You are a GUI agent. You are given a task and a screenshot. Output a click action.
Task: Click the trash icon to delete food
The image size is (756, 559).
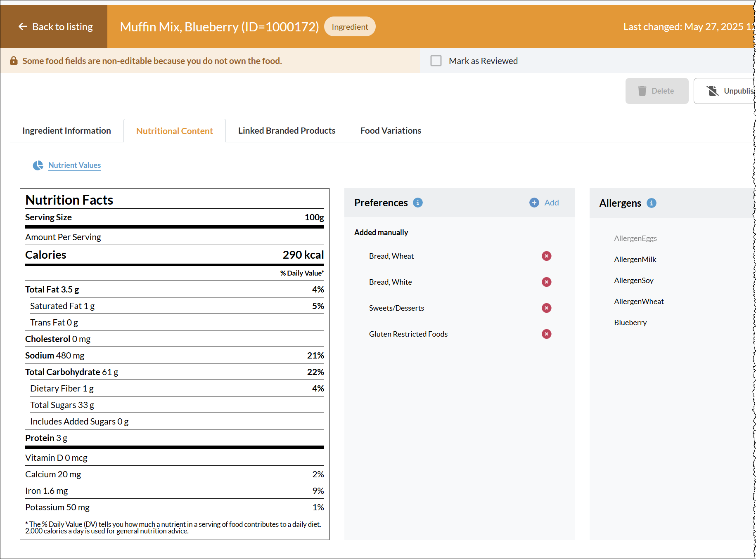pyautogui.click(x=642, y=91)
